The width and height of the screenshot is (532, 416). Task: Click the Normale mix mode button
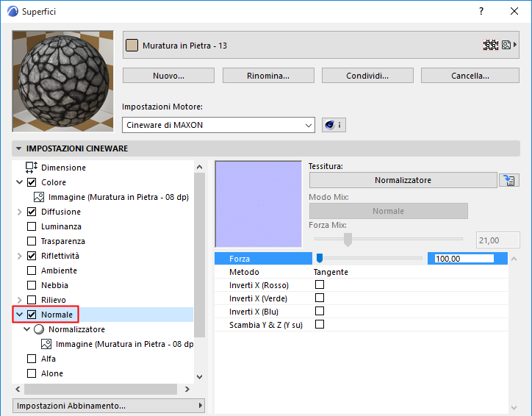click(x=389, y=211)
